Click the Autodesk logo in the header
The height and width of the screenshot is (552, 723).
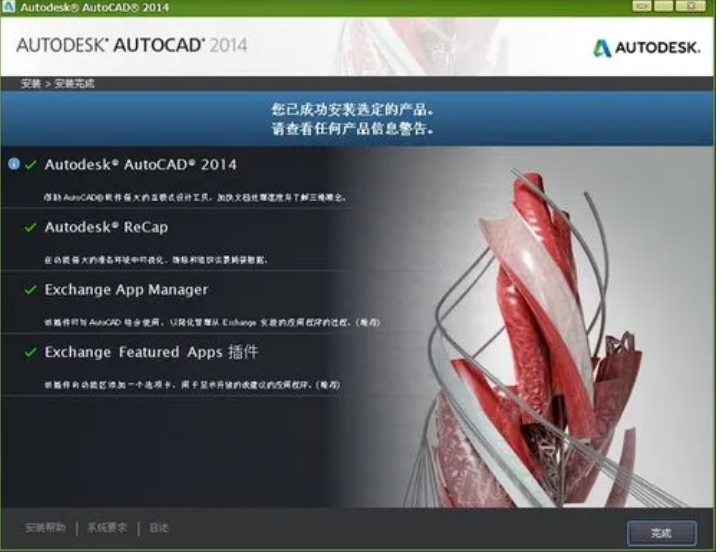coord(649,47)
